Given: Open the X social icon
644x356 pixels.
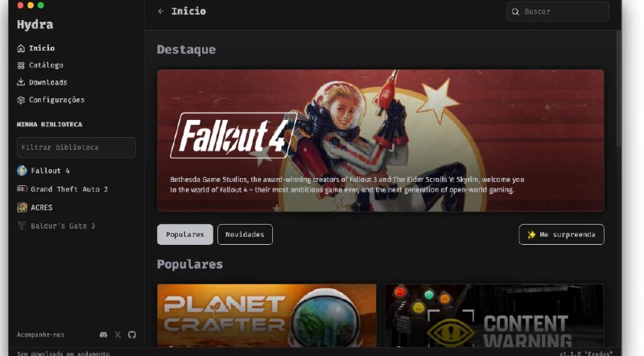Looking at the screenshot, I should (118, 334).
